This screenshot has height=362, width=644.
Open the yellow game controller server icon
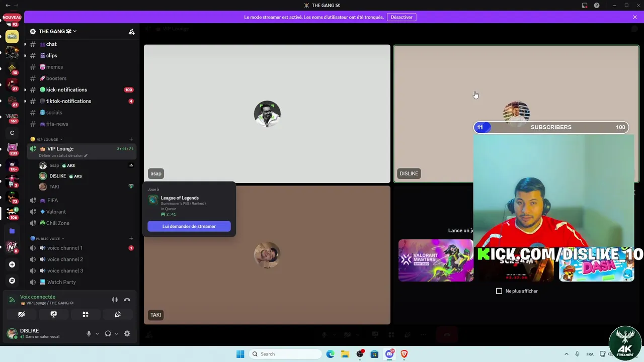tap(12, 36)
